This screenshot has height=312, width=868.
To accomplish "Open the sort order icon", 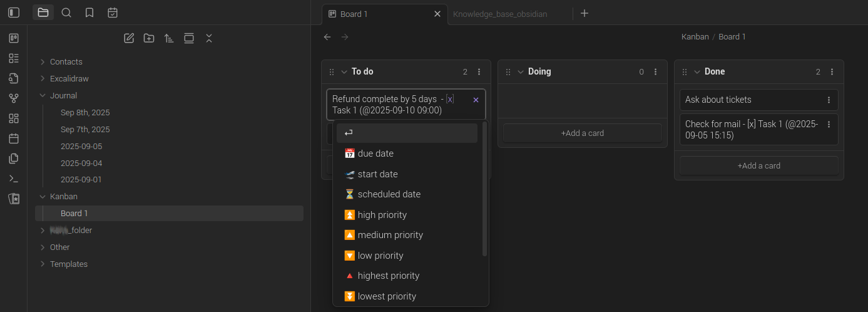I will [x=169, y=38].
